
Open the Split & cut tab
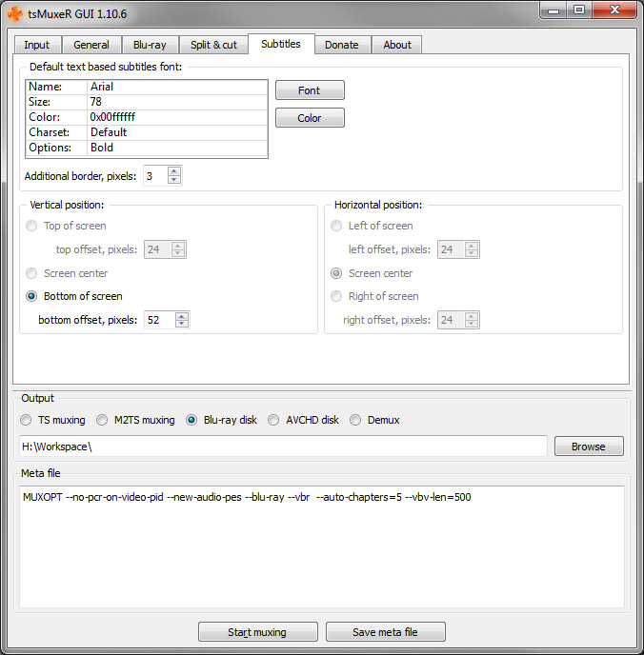213,45
